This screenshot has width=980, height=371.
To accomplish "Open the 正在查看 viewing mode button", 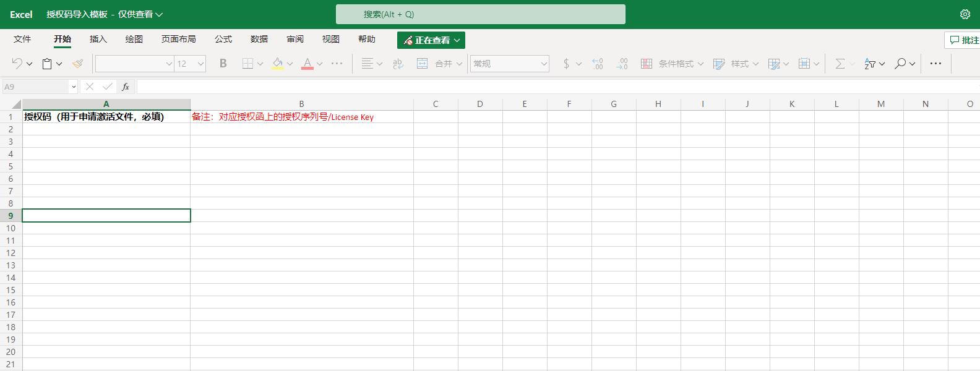I will click(431, 40).
